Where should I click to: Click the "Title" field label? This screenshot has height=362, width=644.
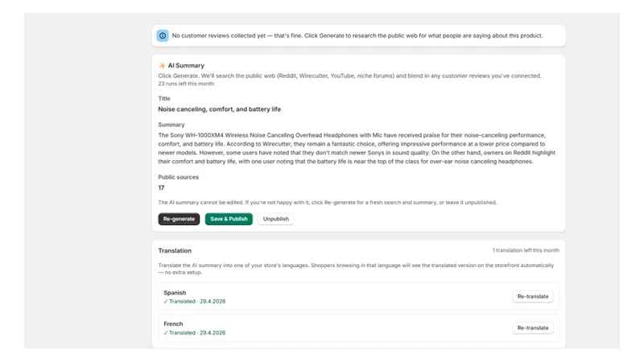point(164,98)
